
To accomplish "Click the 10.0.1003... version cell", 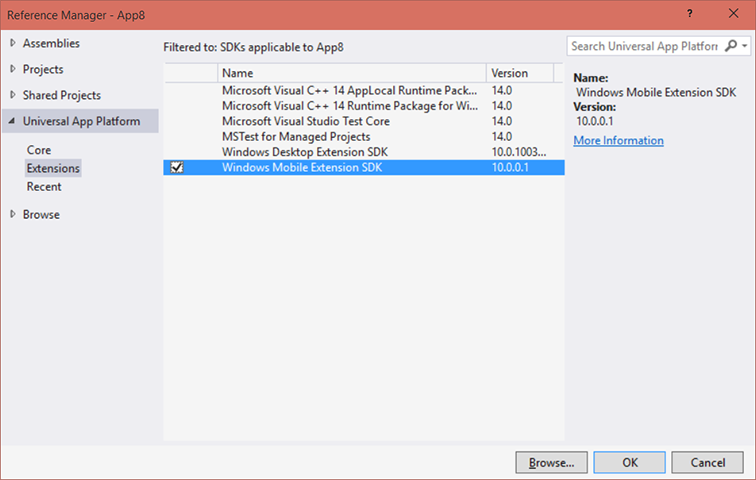I will point(519,152).
